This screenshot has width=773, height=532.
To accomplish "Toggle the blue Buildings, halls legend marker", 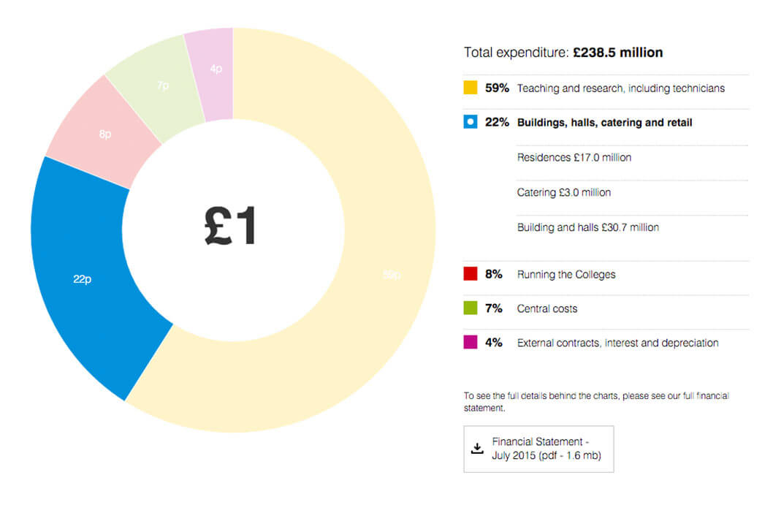I will [471, 122].
